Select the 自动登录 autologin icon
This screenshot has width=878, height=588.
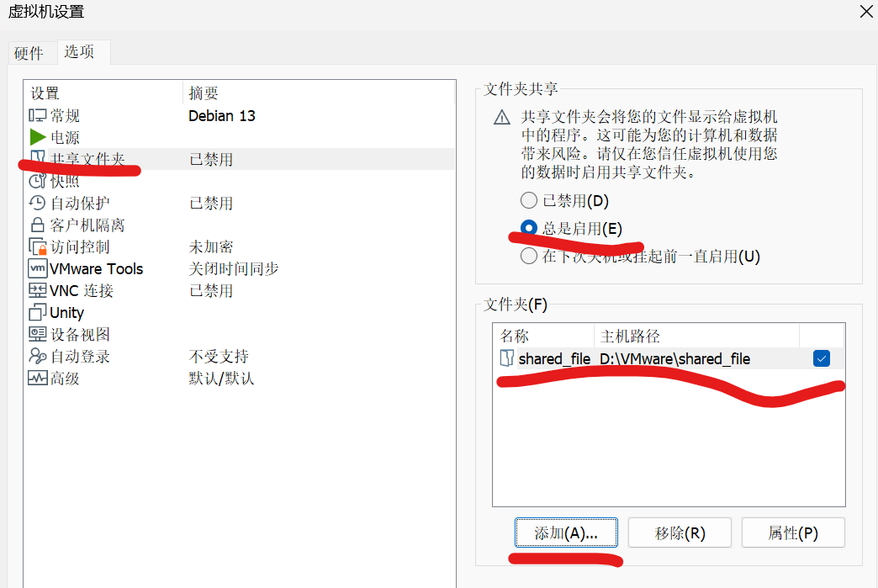coord(35,356)
